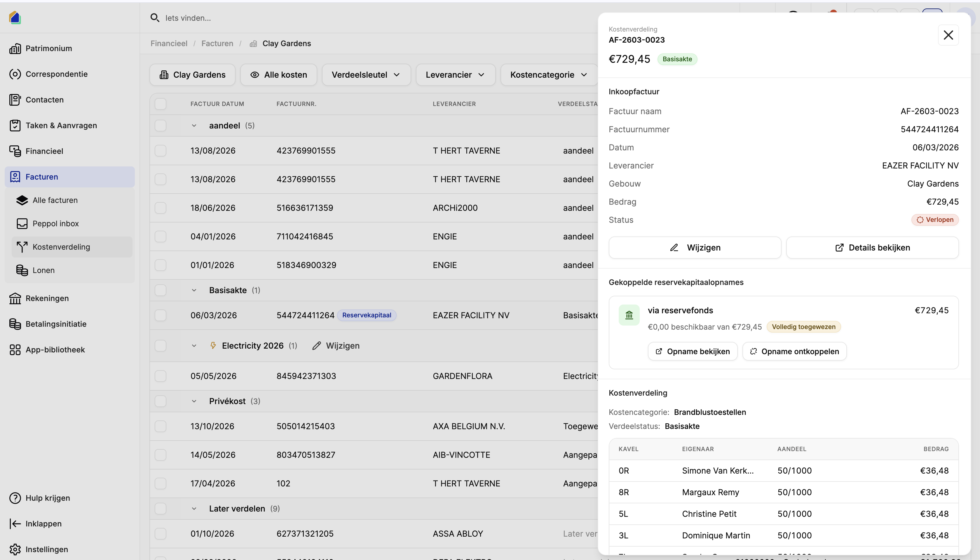Screen dimensions: 980x560
Task: Click the search magnifier icon
Action: pyautogui.click(x=155, y=18)
